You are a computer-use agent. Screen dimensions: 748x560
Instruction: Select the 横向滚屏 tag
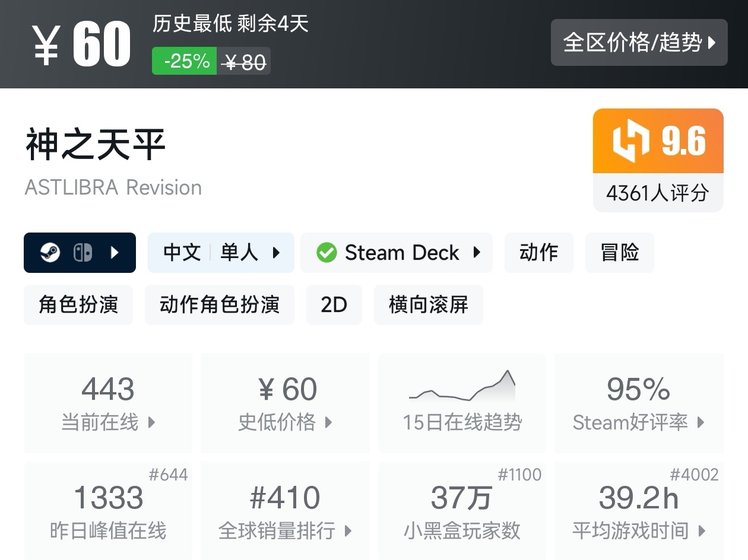[429, 305]
